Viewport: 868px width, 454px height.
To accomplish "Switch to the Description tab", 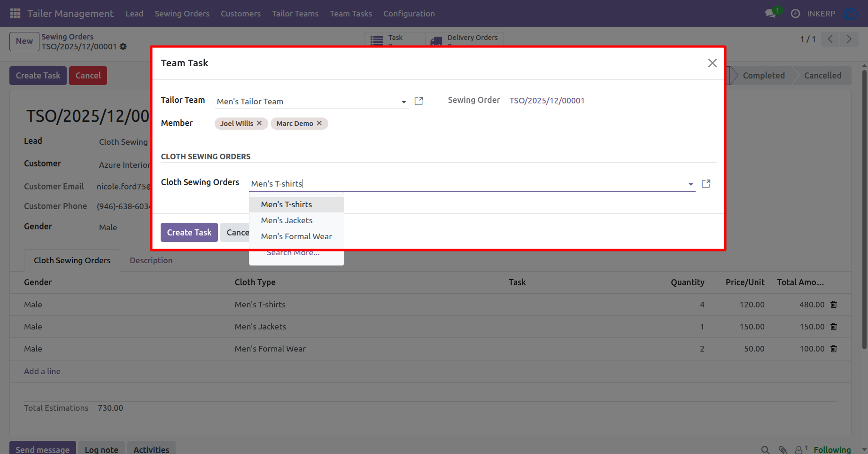I will [151, 260].
